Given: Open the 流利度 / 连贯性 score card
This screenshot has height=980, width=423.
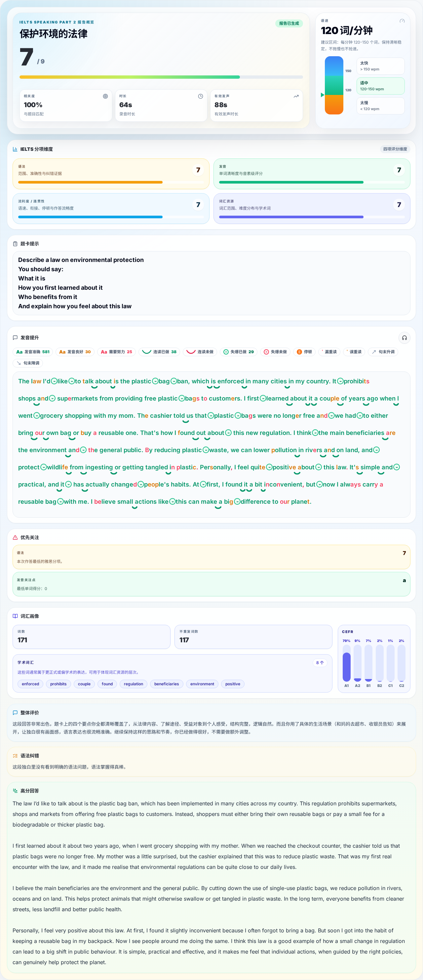Looking at the screenshot, I should pos(111,208).
